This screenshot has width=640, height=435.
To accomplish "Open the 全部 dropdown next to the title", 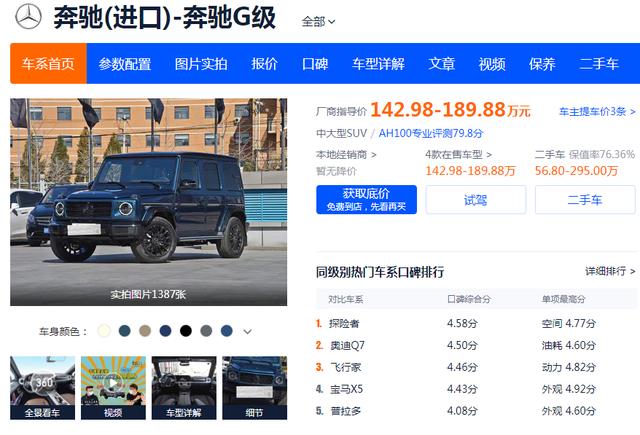I will [318, 21].
